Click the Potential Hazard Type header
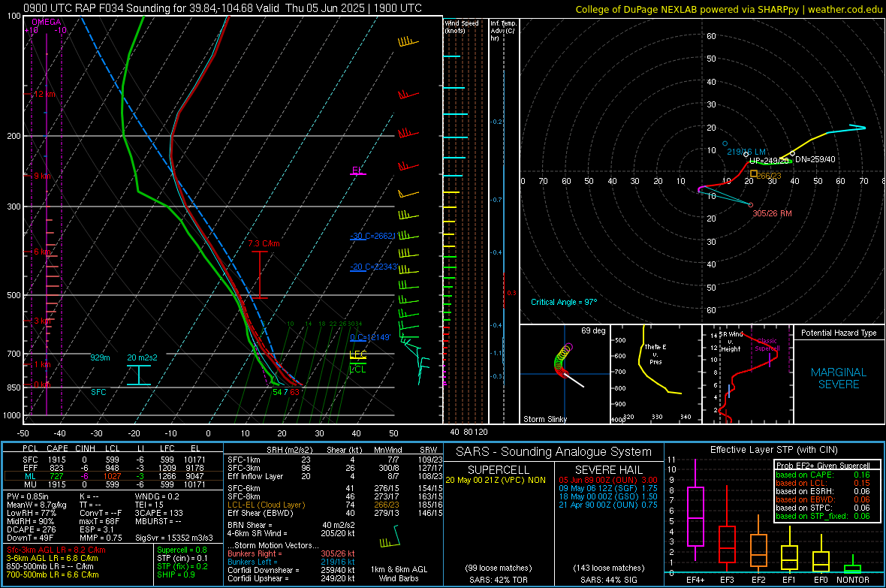 tap(839, 333)
